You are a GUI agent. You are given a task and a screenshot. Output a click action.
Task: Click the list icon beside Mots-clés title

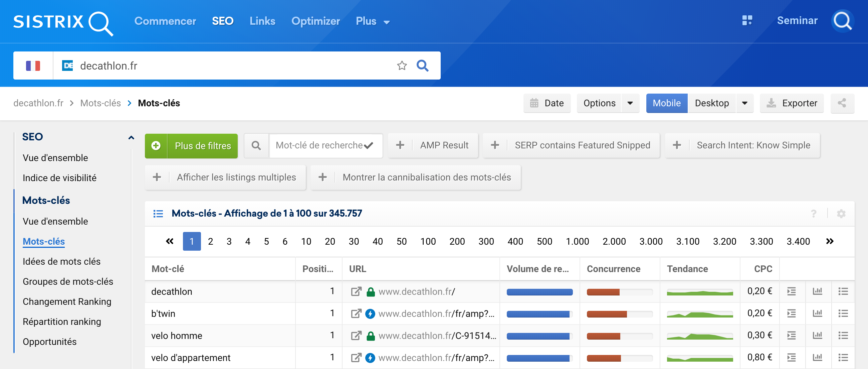coord(158,214)
